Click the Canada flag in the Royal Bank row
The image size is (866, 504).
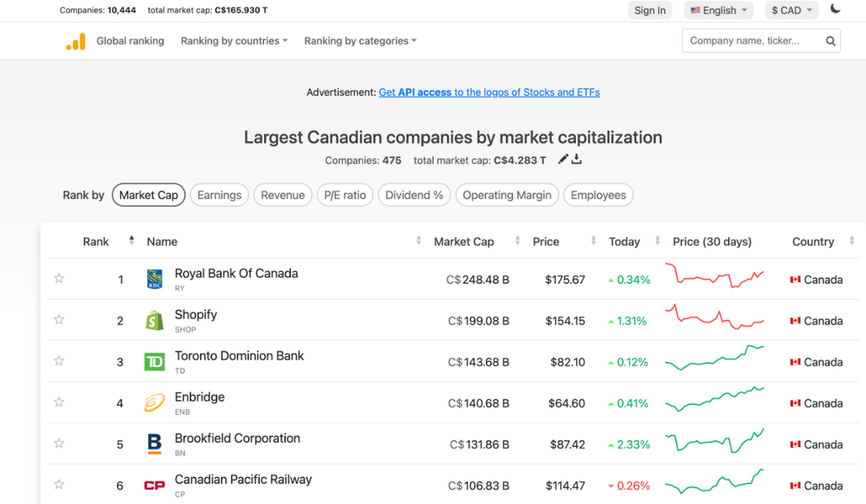tap(795, 280)
